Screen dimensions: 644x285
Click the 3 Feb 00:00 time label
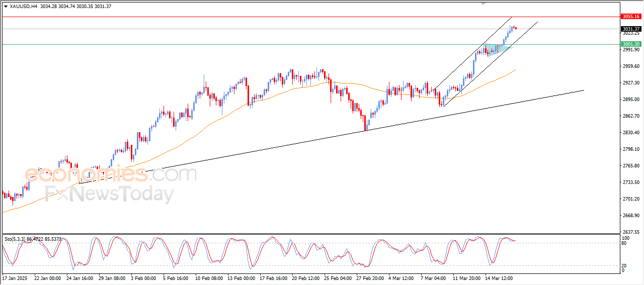(143, 277)
